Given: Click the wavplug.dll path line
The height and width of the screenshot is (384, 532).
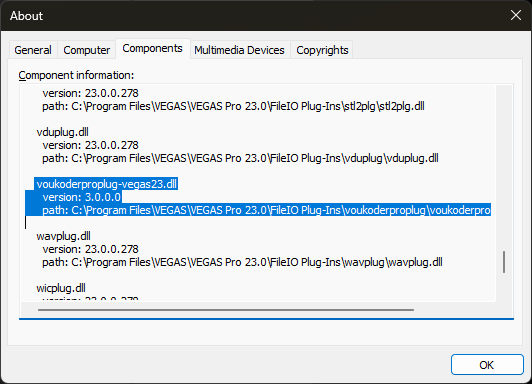Looking at the screenshot, I should [x=242, y=262].
